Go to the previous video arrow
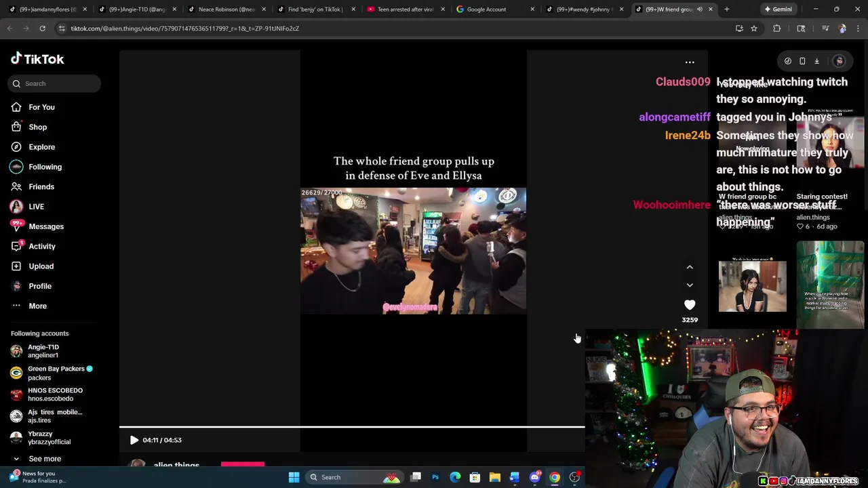Screen dimensions: 868x488 pos(690,267)
